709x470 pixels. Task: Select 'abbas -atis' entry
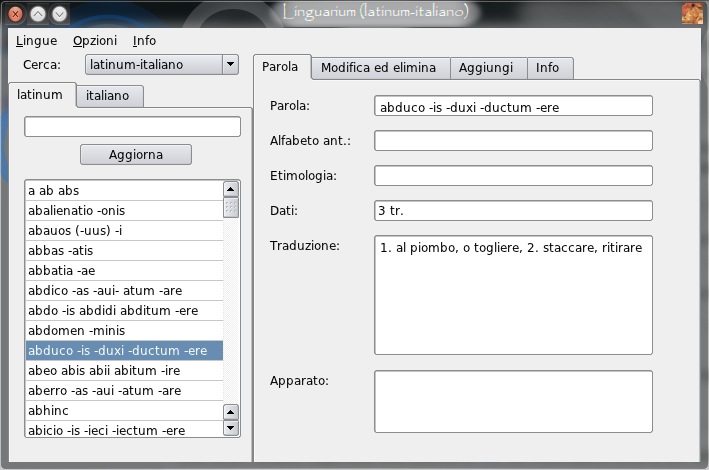tap(124, 251)
